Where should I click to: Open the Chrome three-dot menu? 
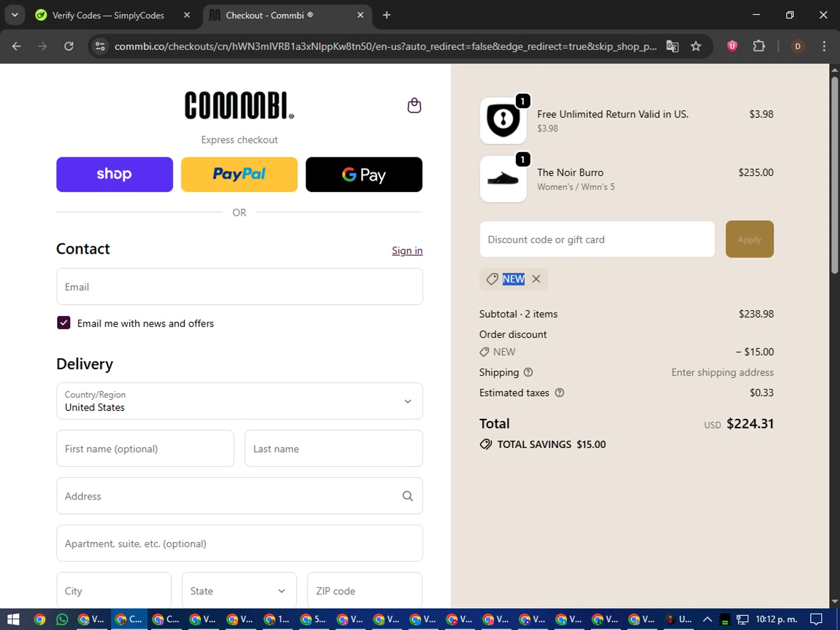[x=824, y=46]
